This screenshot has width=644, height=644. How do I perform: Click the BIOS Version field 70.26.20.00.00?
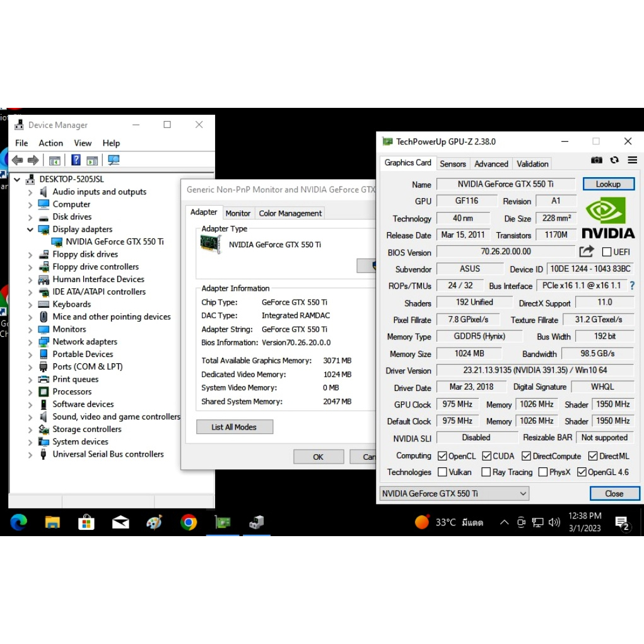coord(506,252)
